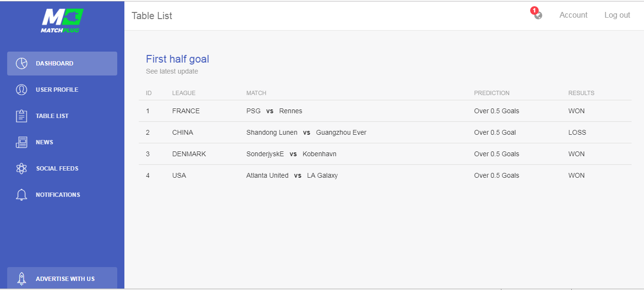Click the LOSS result for Shandong Lunen
644x290 pixels.
(x=577, y=132)
